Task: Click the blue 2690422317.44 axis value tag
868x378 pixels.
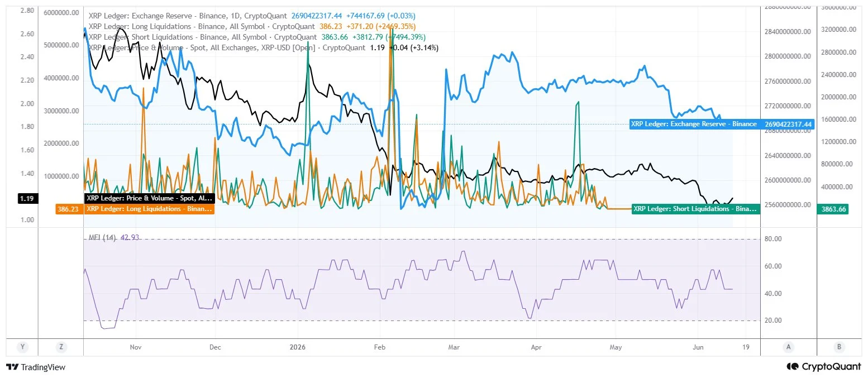Action: [789, 124]
